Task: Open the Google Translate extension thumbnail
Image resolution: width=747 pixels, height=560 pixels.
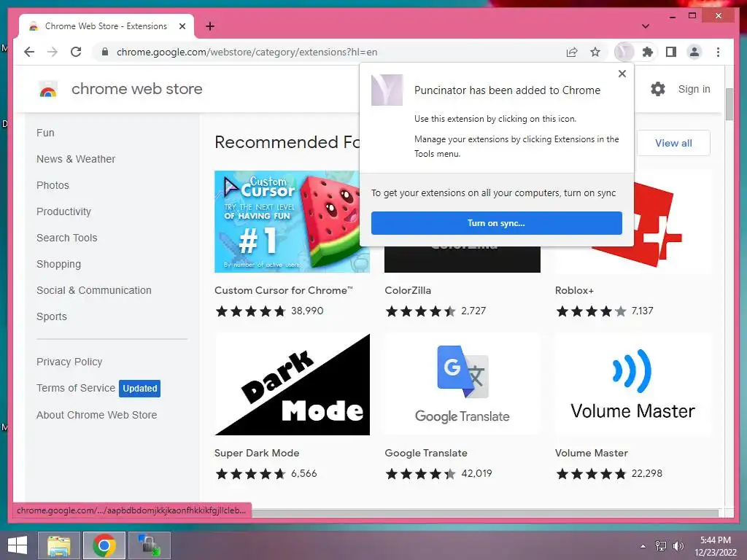Action: [462, 384]
